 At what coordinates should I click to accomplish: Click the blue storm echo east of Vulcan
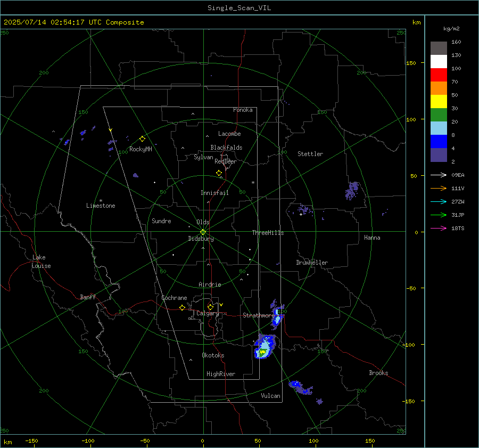point(301,387)
